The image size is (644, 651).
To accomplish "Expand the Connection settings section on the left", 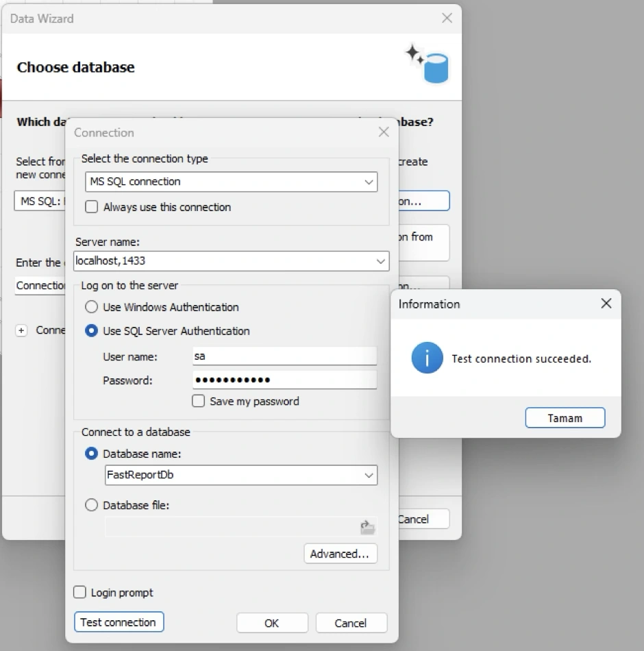I will click(21, 330).
